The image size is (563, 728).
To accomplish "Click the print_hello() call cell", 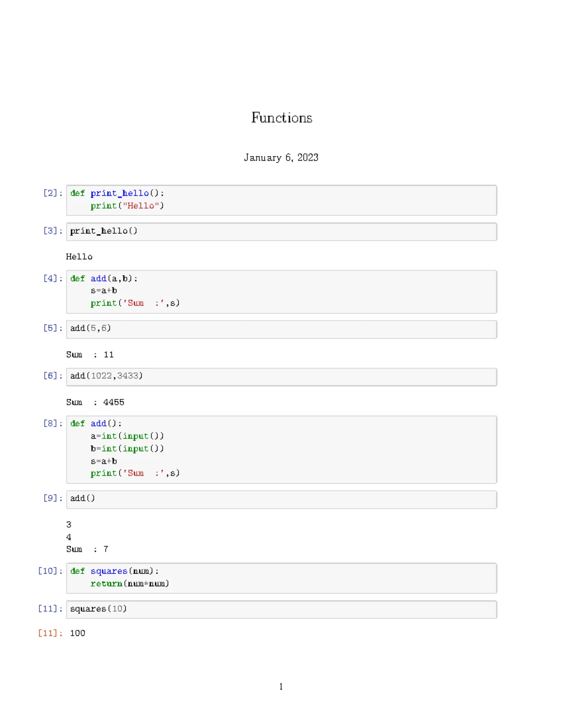I will [281, 232].
